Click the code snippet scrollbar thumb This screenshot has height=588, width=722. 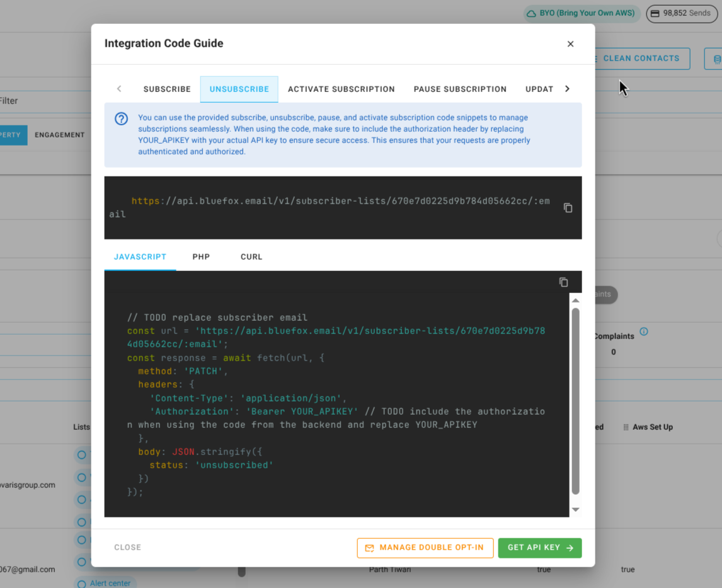click(x=575, y=401)
